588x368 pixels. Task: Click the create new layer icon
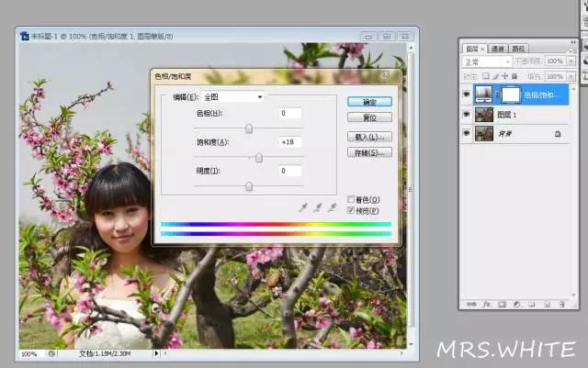coord(545,304)
